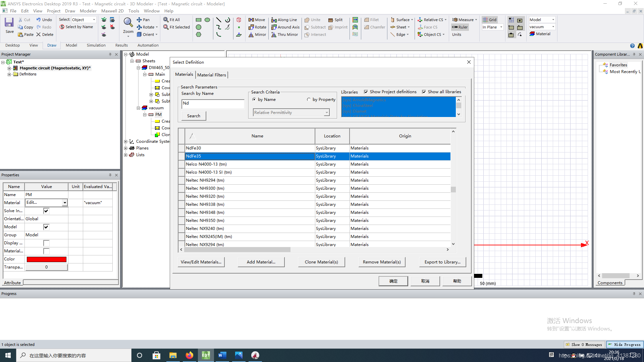Click the Mirror tool
The image size is (644, 362).
click(x=257, y=35)
